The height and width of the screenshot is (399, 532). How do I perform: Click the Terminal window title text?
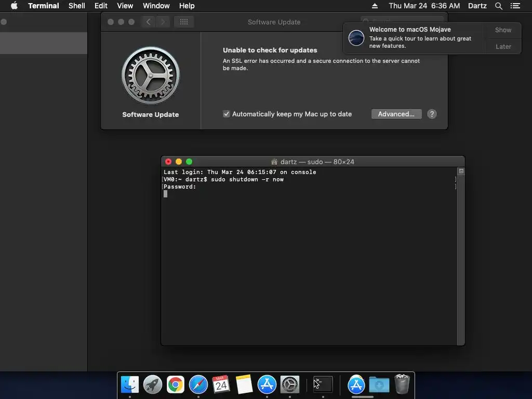[x=317, y=162]
